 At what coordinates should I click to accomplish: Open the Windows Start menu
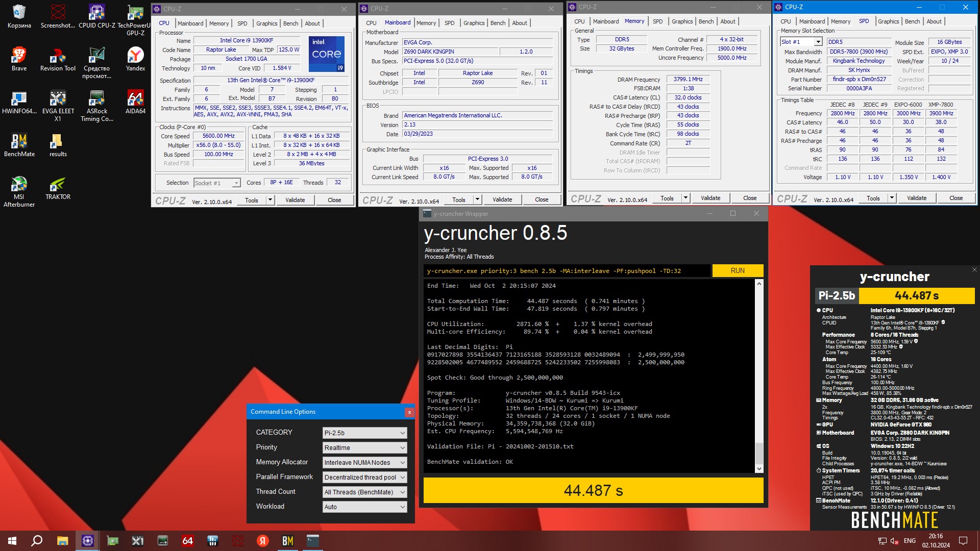point(12,541)
